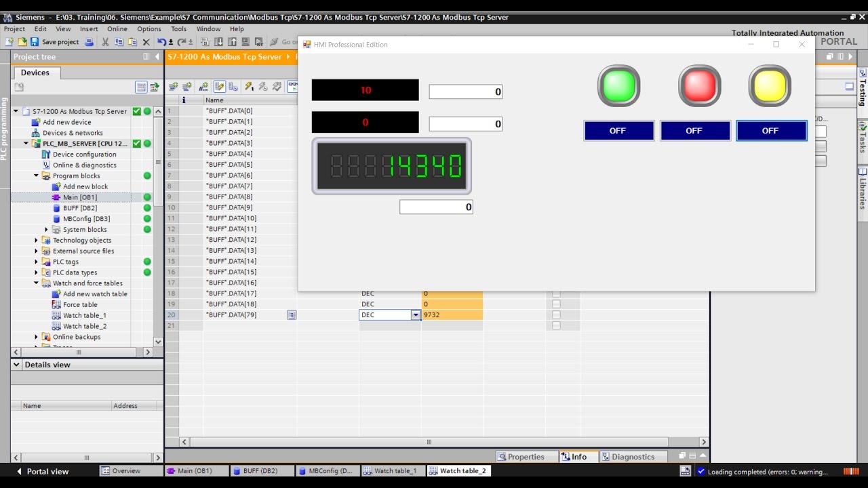Viewport: 868px width, 488px height.
Task: Toggle the OFF button under the yellow lamp
Action: [771, 131]
